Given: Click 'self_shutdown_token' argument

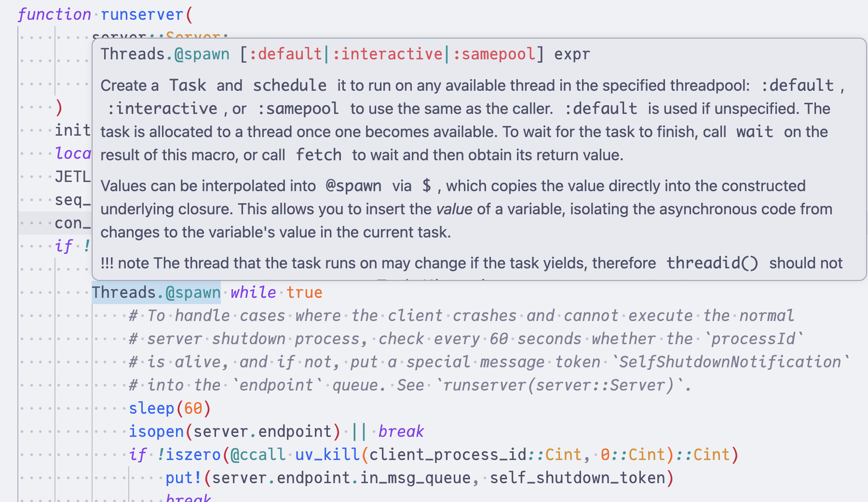Looking at the screenshot, I should point(578,478).
